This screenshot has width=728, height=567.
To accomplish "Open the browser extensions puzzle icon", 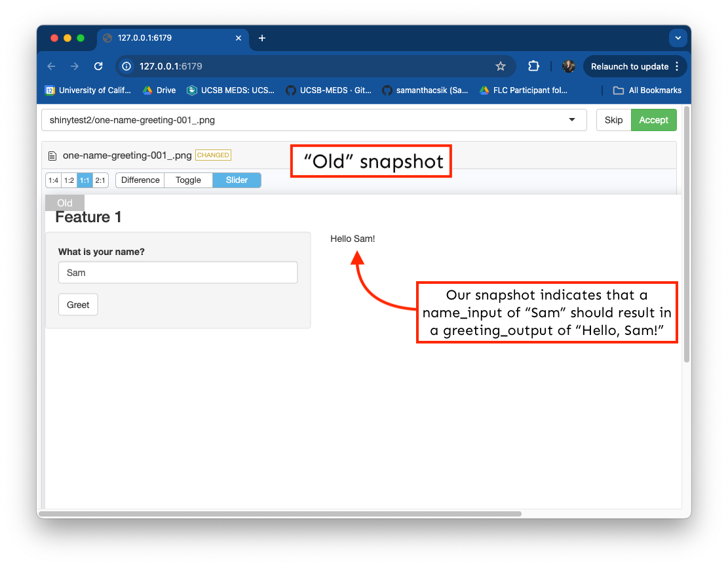I will 533,66.
